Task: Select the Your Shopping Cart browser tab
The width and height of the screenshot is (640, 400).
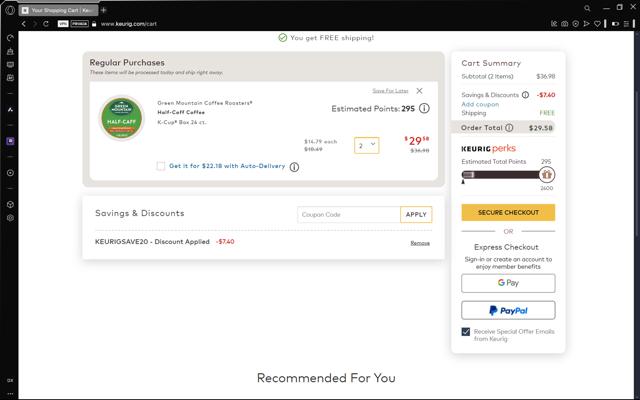Action: 58,10
